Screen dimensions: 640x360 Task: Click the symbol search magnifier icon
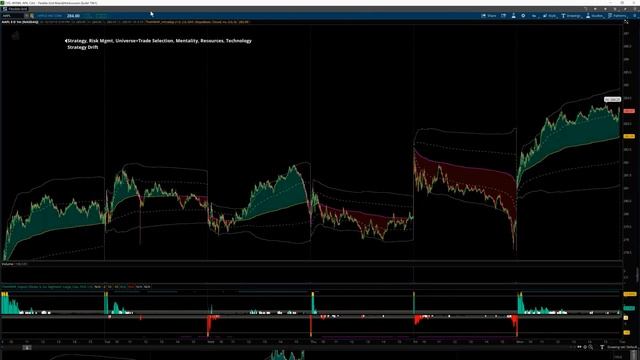click(32, 16)
